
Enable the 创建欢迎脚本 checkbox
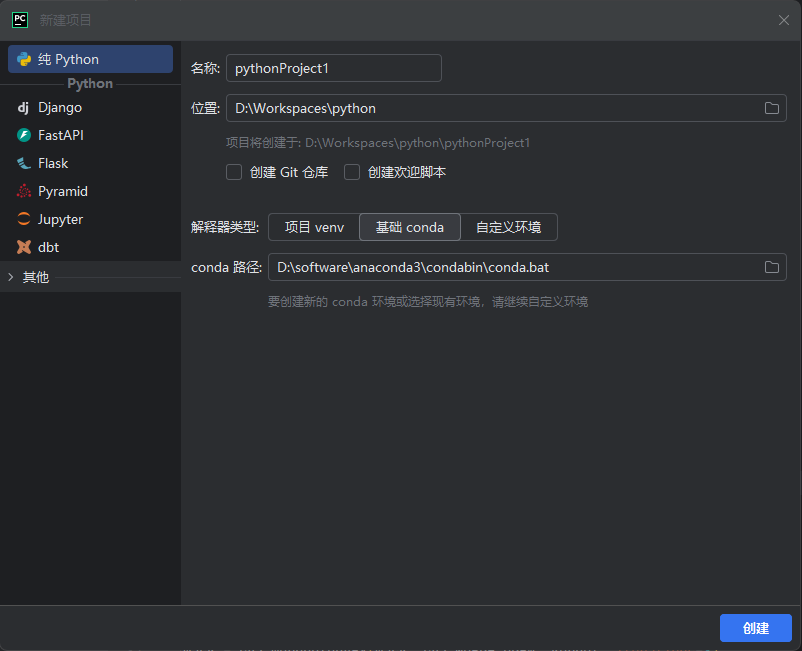(352, 172)
